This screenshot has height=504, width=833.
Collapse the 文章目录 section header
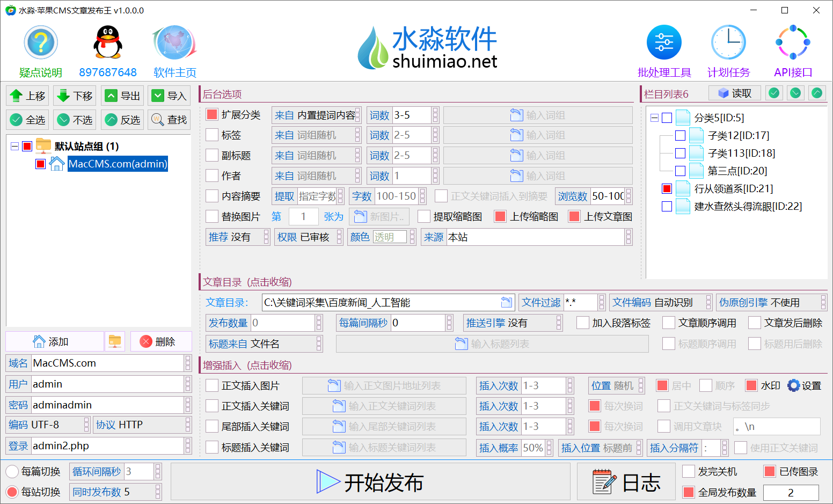click(x=247, y=282)
